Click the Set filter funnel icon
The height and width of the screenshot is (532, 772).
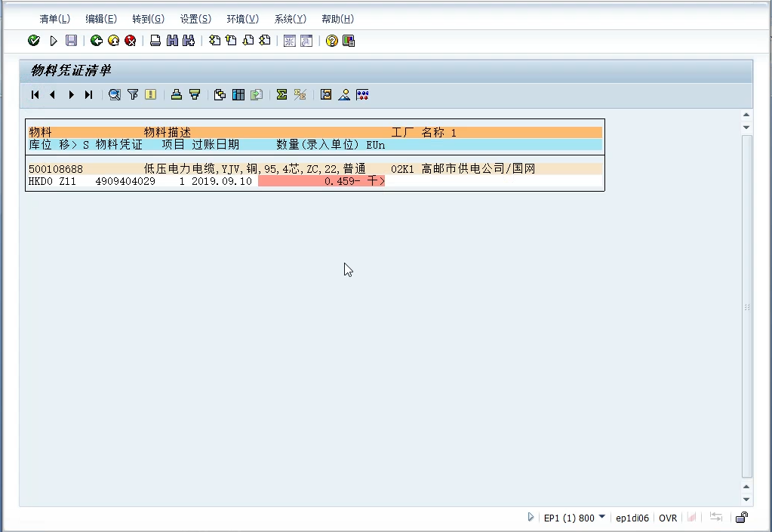point(133,94)
